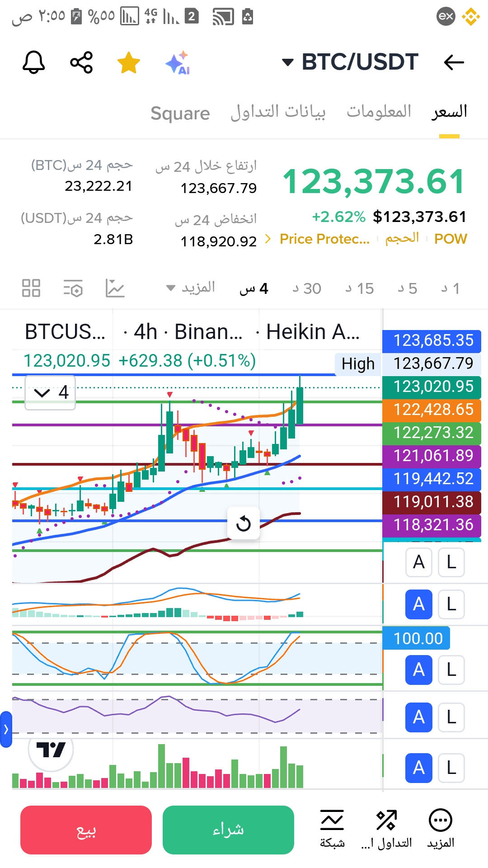The width and height of the screenshot is (488, 868).
Task: Toggle the yellow favorite star
Action: click(129, 62)
